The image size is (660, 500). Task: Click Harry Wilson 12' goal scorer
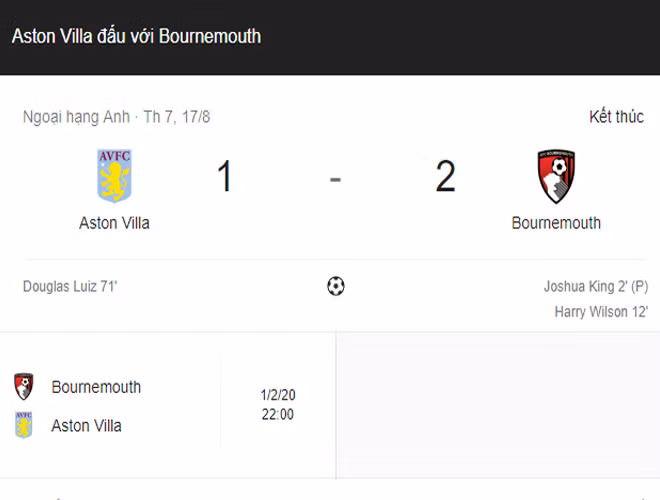pos(601,312)
